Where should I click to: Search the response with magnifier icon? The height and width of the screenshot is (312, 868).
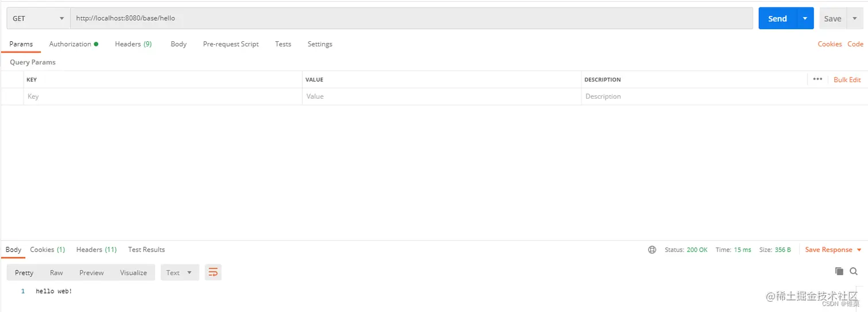pyautogui.click(x=854, y=271)
